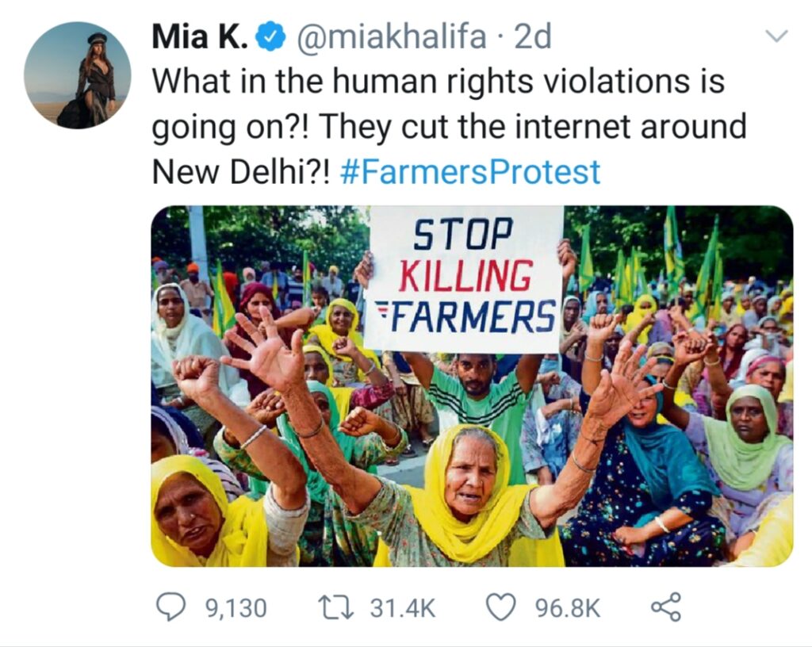This screenshot has height=647, width=812.
Task: Click the 31.4K retweets count
Action: (403, 609)
